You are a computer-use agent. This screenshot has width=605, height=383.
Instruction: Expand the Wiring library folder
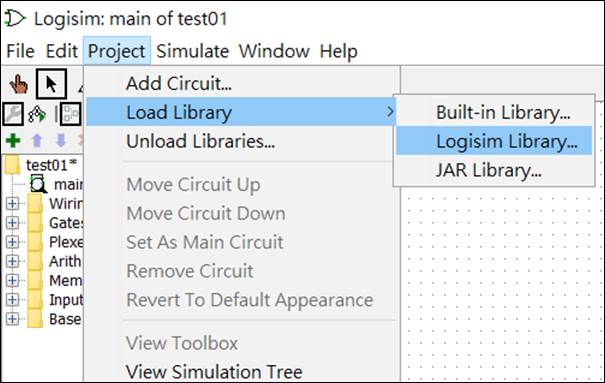pyautogui.click(x=12, y=203)
